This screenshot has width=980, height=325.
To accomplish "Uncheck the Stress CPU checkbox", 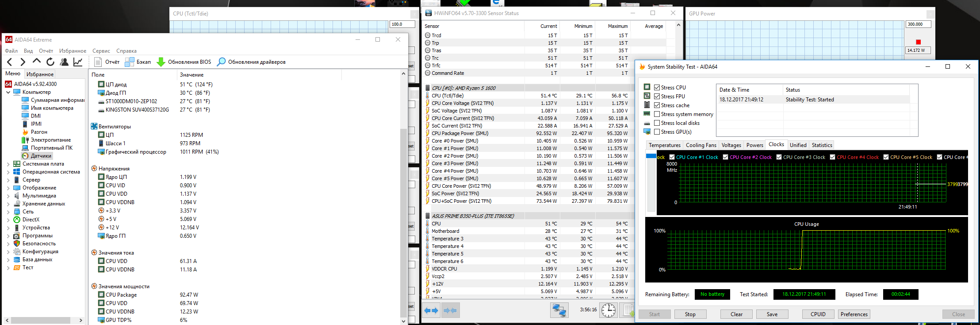I will point(657,88).
